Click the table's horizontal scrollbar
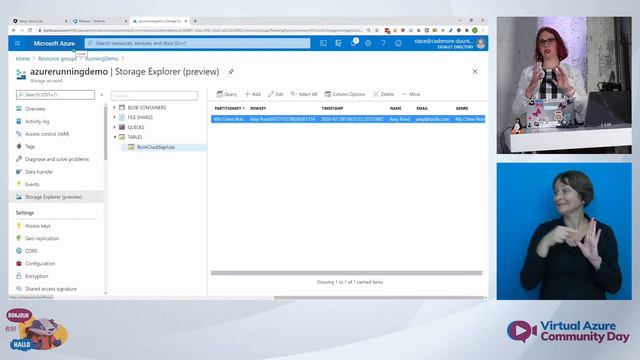Viewport: 640px width, 360px height. pyautogui.click(x=347, y=273)
